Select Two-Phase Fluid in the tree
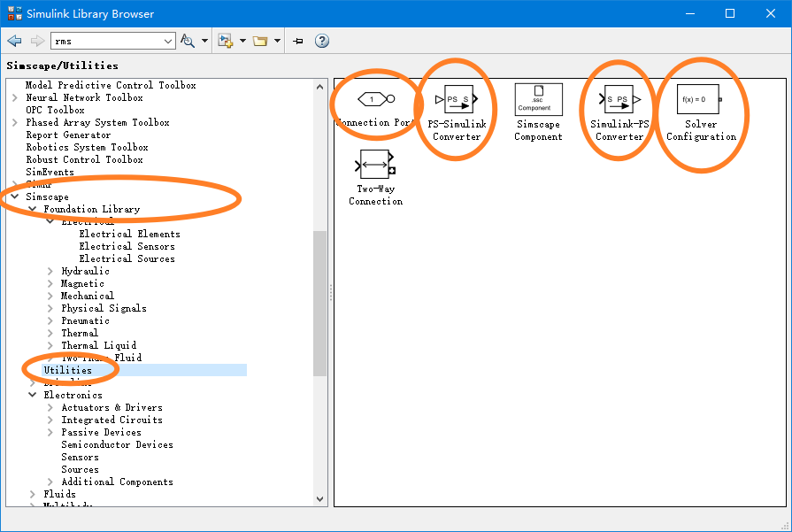The width and height of the screenshot is (792, 532). (x=102, y=358)
